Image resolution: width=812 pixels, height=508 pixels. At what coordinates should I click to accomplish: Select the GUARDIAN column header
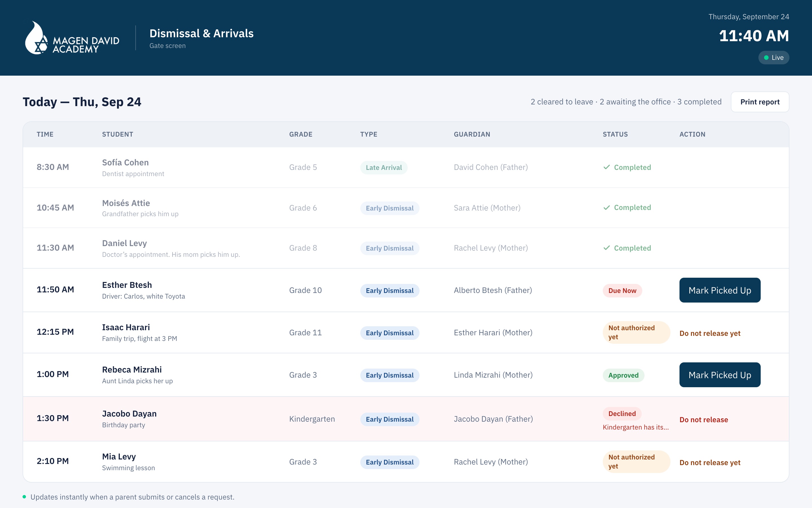click(x=472, y=134)
